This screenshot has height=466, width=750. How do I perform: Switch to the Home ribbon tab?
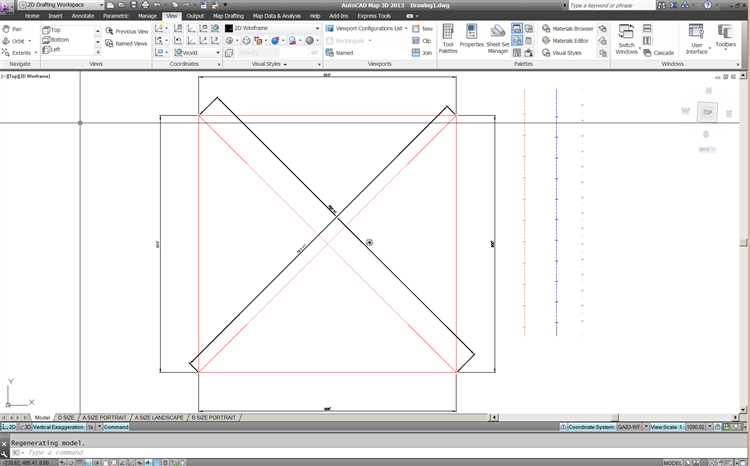click(x=32, y=16)
